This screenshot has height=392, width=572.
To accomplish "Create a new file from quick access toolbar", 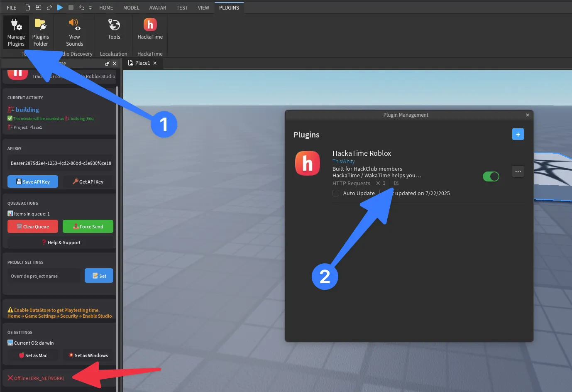I will click(28, 7).
